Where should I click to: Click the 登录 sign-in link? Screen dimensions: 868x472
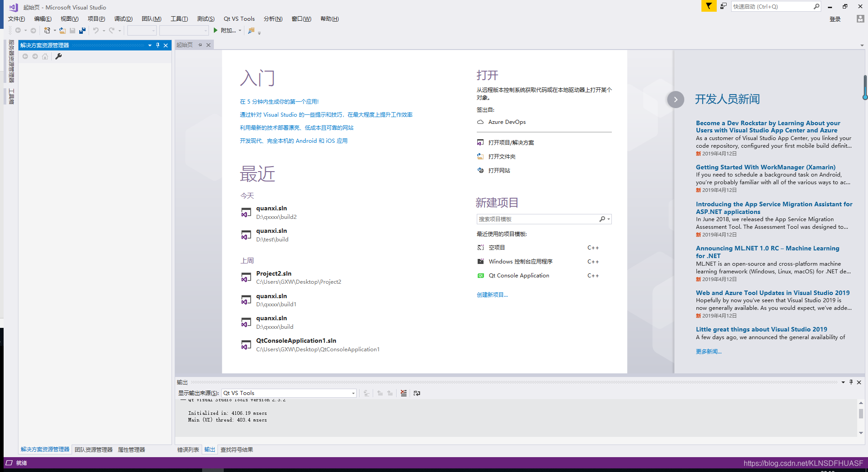point(835,19)
